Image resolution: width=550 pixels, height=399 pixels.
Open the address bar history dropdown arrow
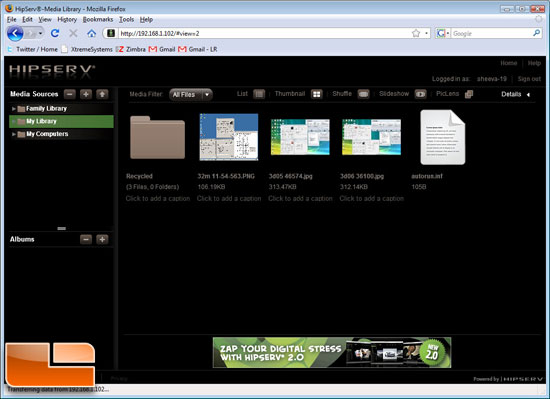(426, 33)
